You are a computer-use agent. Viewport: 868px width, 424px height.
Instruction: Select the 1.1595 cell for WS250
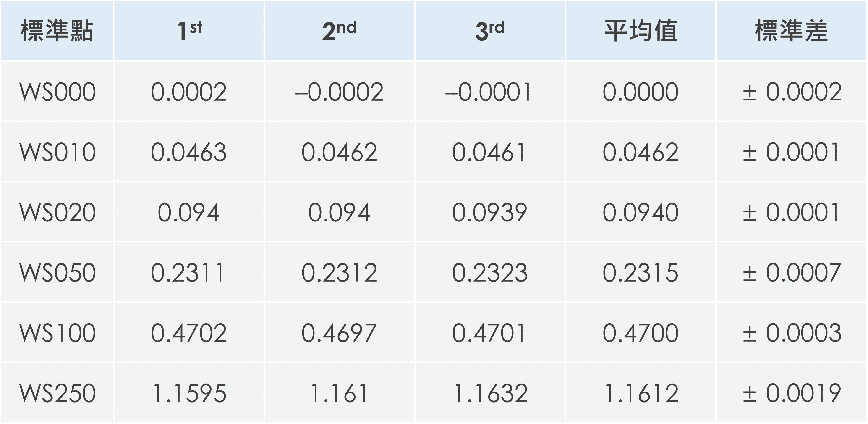click(189, 393)
